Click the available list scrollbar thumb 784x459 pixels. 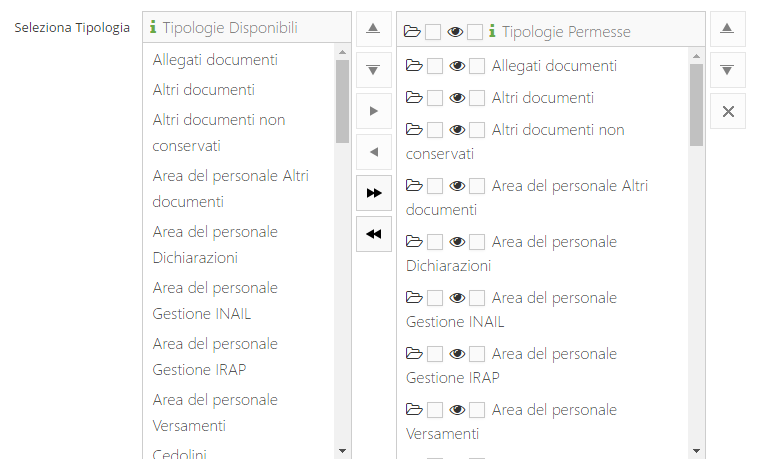342,102
